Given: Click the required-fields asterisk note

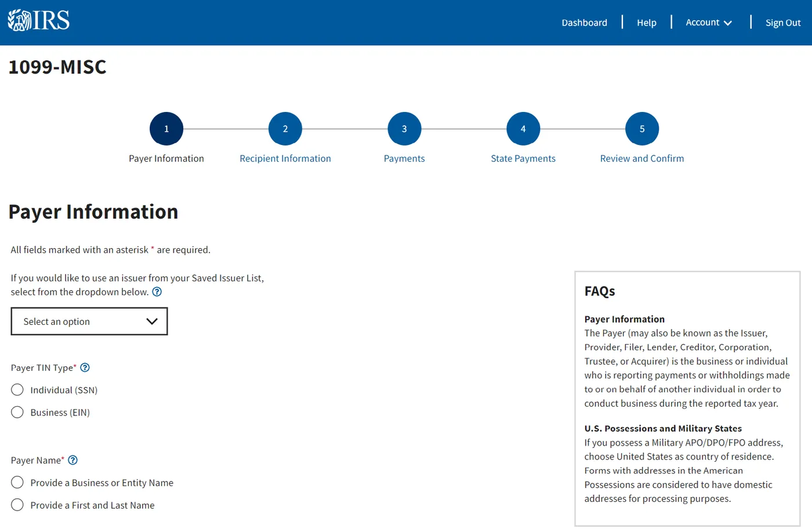Looking at the screenshot, I should (x=111, y=250).
